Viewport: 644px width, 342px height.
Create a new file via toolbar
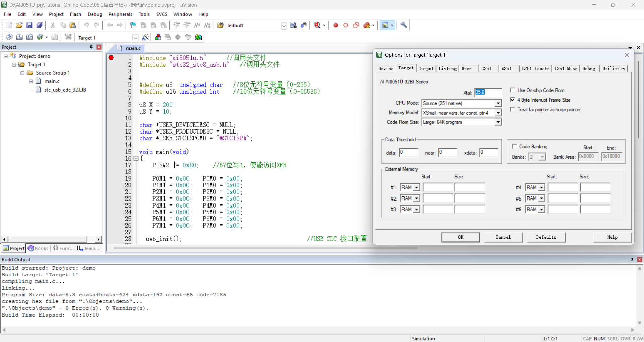(9, 25)
